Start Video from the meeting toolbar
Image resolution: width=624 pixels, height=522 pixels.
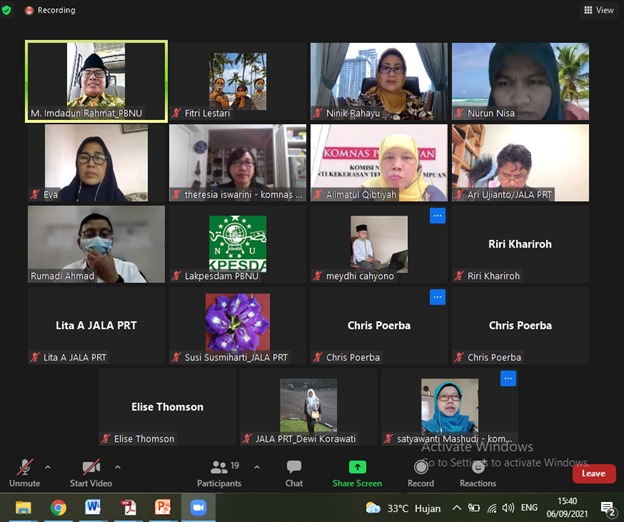click(91, 470)
